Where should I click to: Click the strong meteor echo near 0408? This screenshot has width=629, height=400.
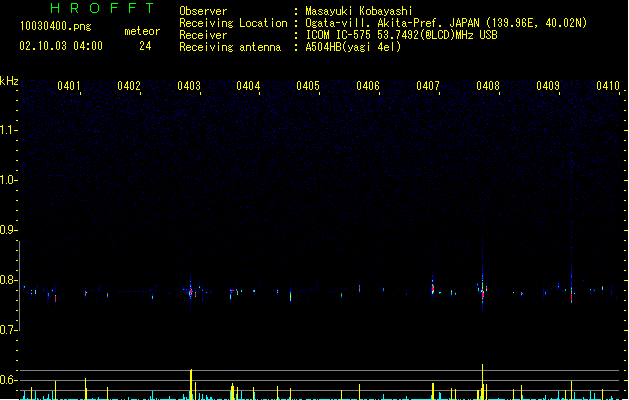click(x=483, y=292)
